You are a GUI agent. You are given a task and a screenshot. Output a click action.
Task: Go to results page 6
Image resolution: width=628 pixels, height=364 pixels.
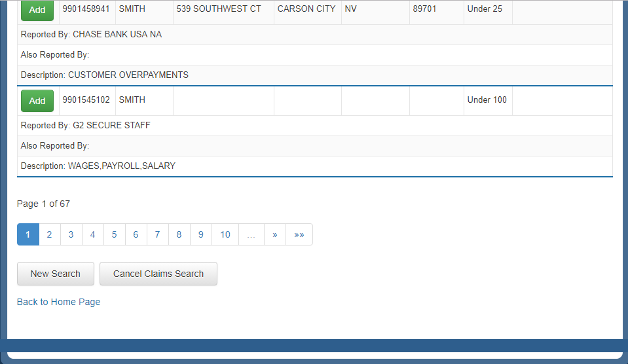coord(136,234)
